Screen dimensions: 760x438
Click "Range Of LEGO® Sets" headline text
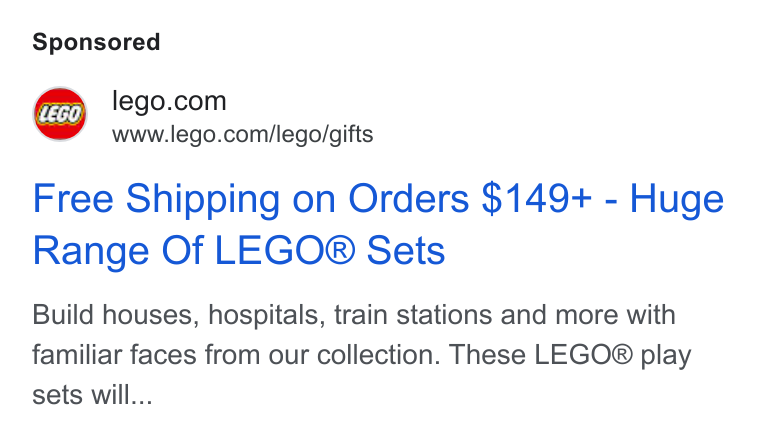click(238, 250)
